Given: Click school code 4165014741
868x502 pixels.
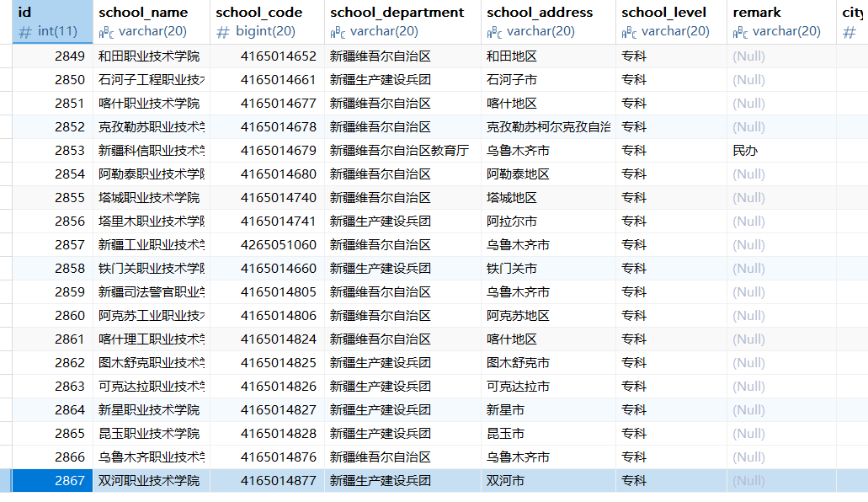Looking at the screenshot, I should pos(268,221).
